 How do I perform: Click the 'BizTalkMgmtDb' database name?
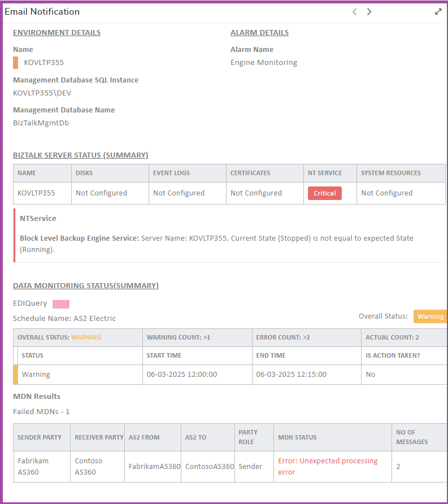coord(41,123)
